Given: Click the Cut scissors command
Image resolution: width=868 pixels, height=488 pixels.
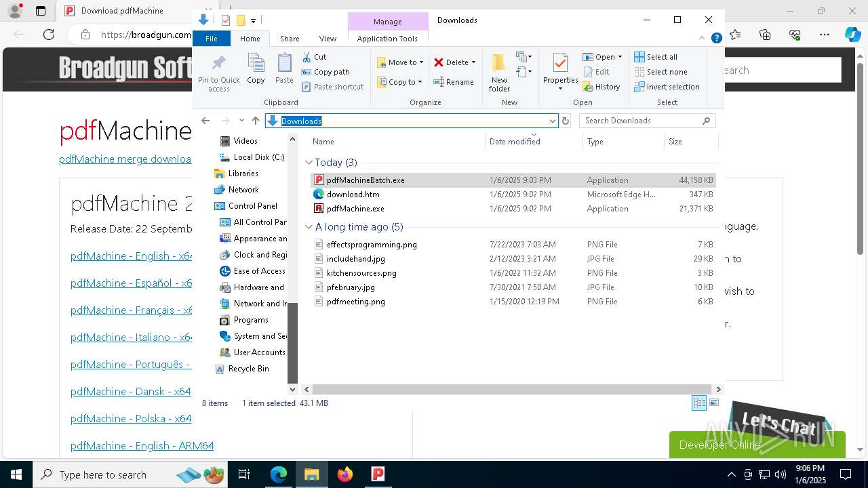Looking at the screenshot, I should [314, 57].
